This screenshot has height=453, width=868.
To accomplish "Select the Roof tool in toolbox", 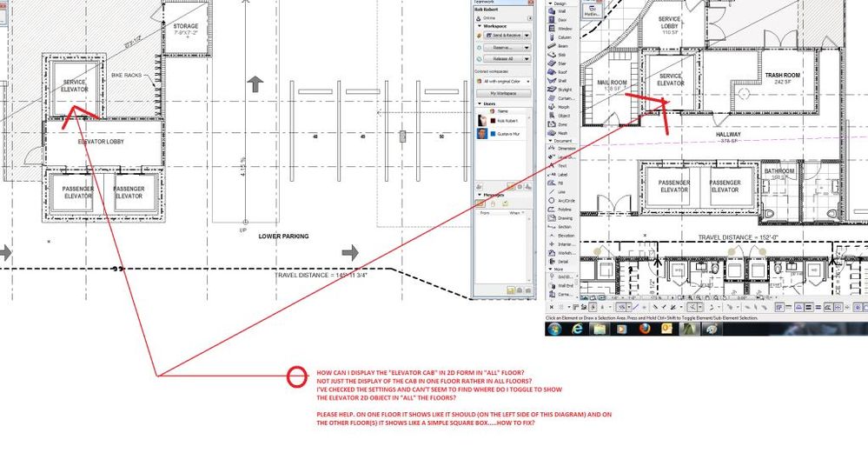I will point(558,72).
